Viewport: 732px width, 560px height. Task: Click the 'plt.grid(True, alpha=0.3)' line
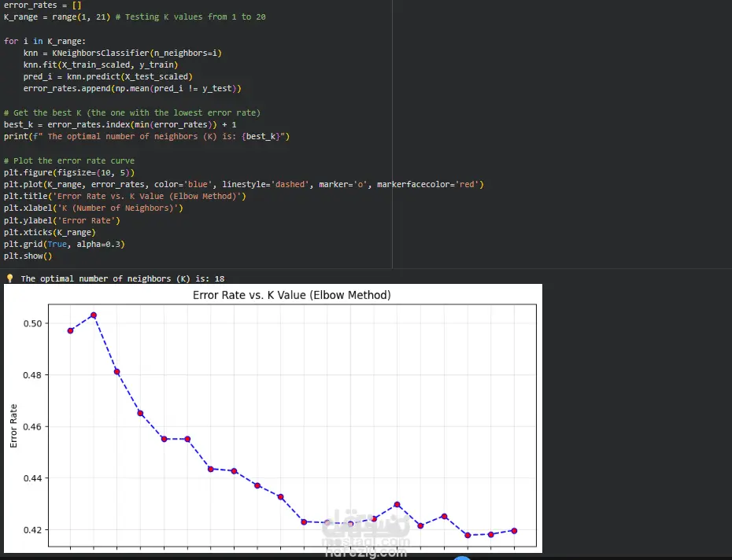(x=65, y=244)
